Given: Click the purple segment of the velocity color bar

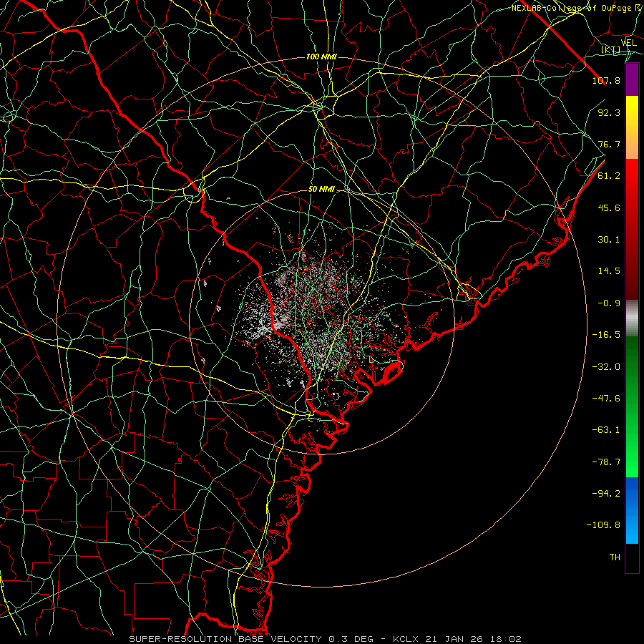Looking at the screenshot, I should click(x=632, y=80).
